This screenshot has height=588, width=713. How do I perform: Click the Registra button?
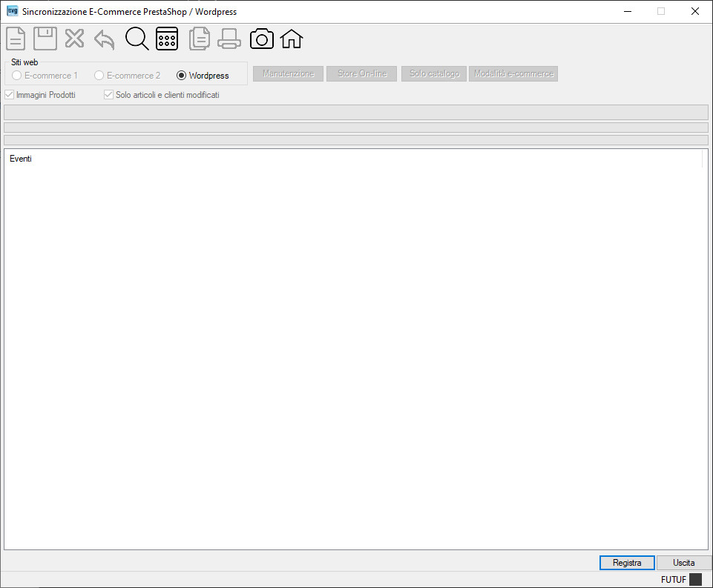tap(627, 563)
